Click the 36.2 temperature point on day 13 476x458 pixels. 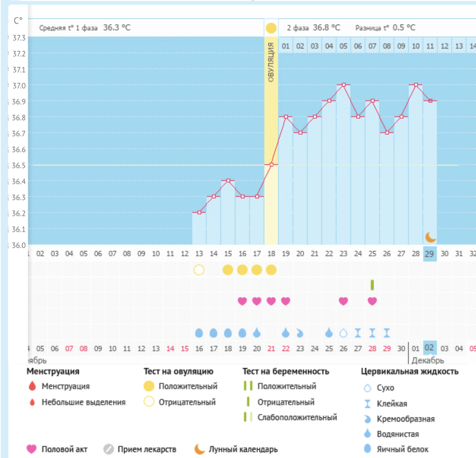(x=199, y=213)
